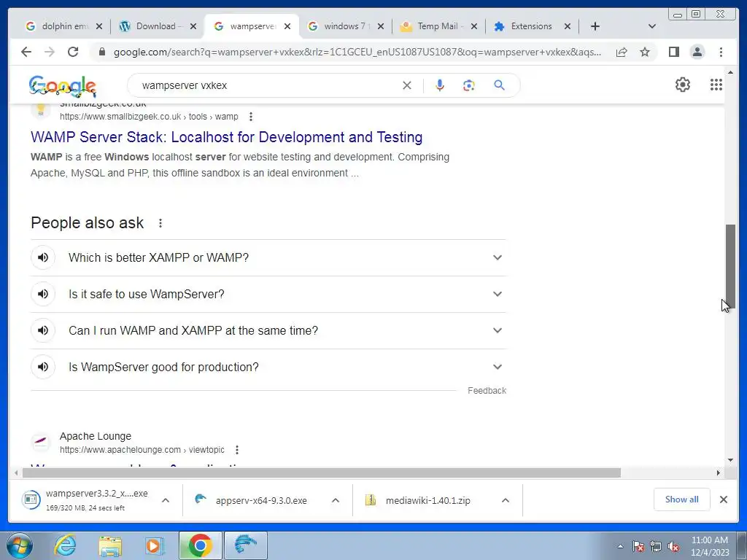The image size is (747, 560).
Task: Open more options for smallbizgeek result
Action: click(251, 117)
